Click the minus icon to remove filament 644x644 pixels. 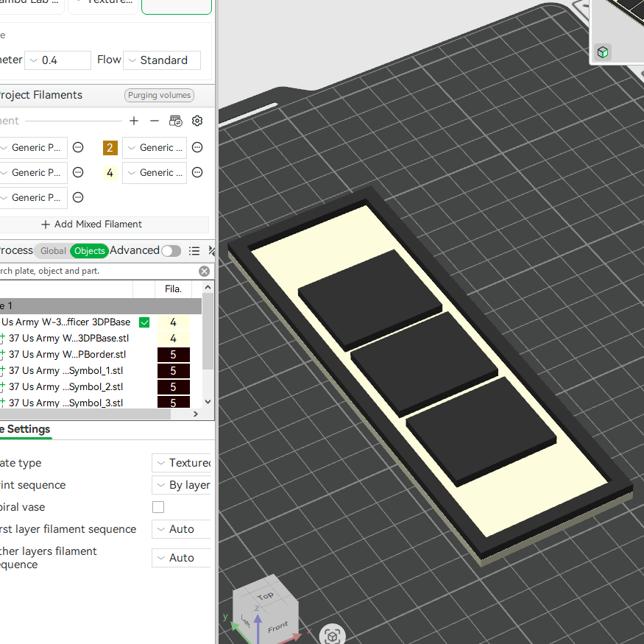click(155, 121)
